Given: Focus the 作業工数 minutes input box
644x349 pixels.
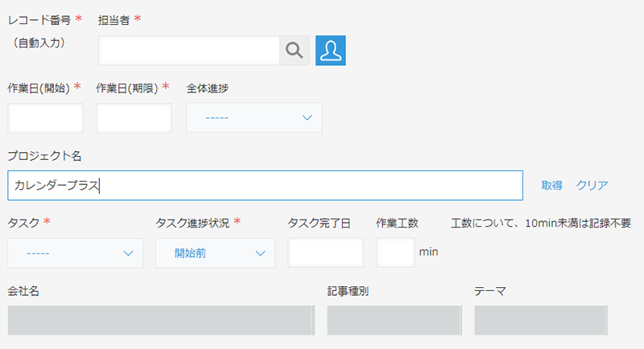Looking at the screenshot, I should tap(395, 253).
